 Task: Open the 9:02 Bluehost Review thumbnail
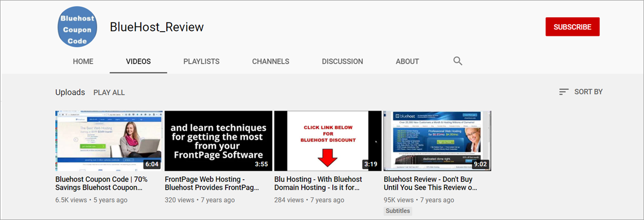click(437, 141)
